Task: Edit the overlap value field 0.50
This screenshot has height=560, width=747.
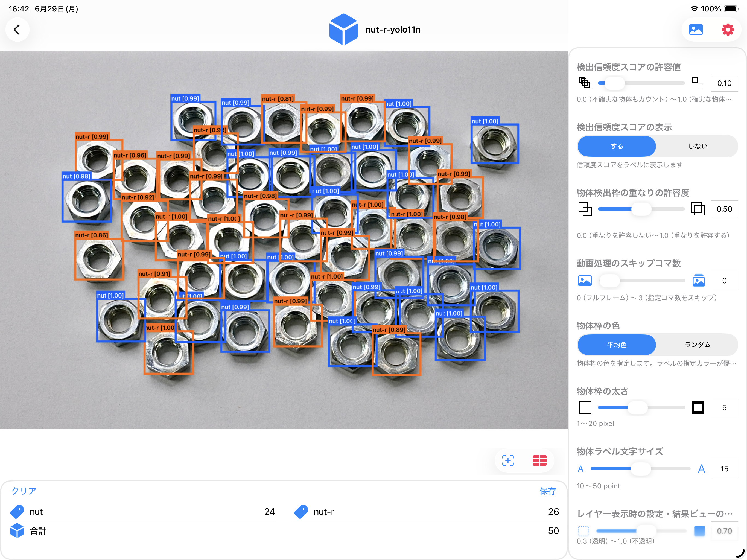Action: [724, 209]
